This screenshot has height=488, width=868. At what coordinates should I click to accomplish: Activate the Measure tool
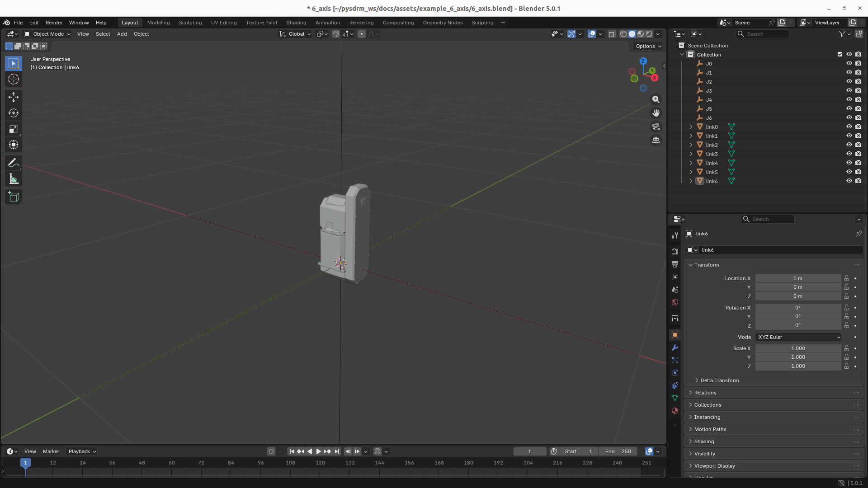pos(14,179)
